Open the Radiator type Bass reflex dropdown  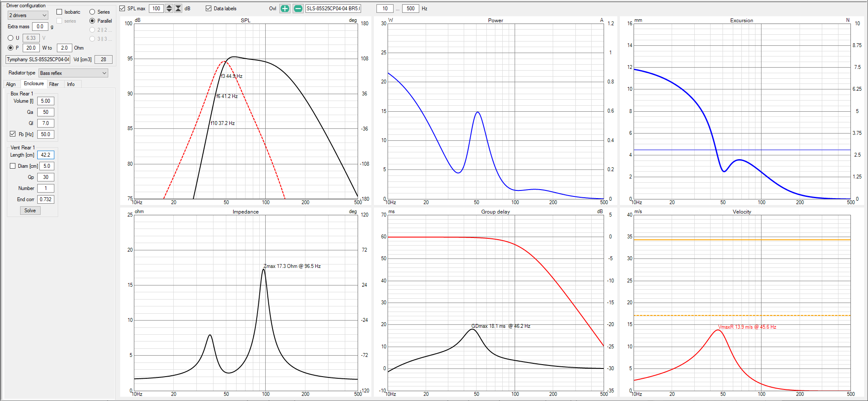pos(73,73)
